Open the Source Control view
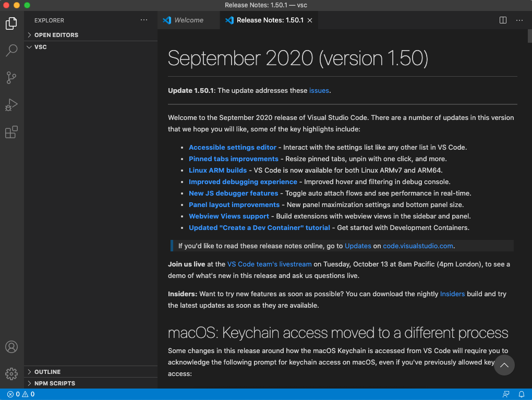Image resolution: width=532 pixels, height=400 pixels. (x=11, y=78)
